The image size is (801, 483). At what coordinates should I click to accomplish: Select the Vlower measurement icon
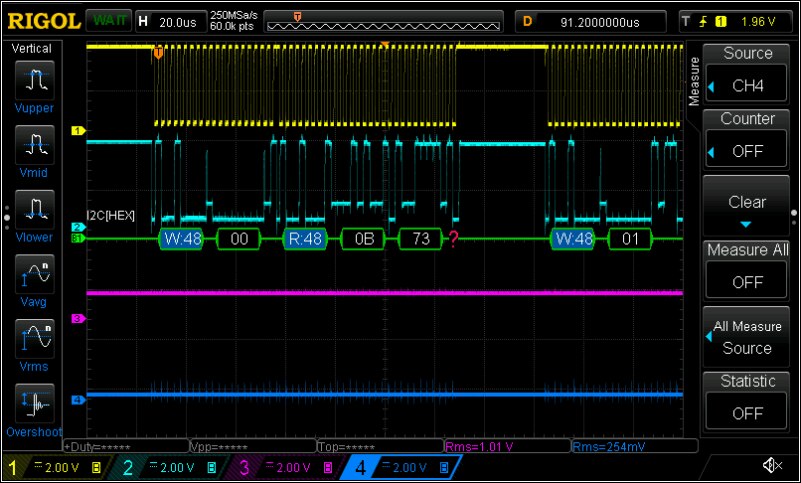click(36, 208)
